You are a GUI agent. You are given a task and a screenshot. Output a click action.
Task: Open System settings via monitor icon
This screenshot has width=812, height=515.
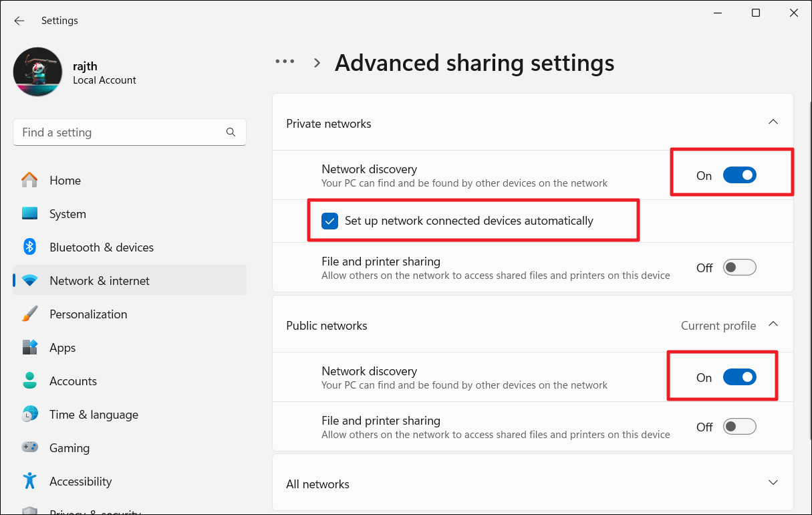point(29,214)
